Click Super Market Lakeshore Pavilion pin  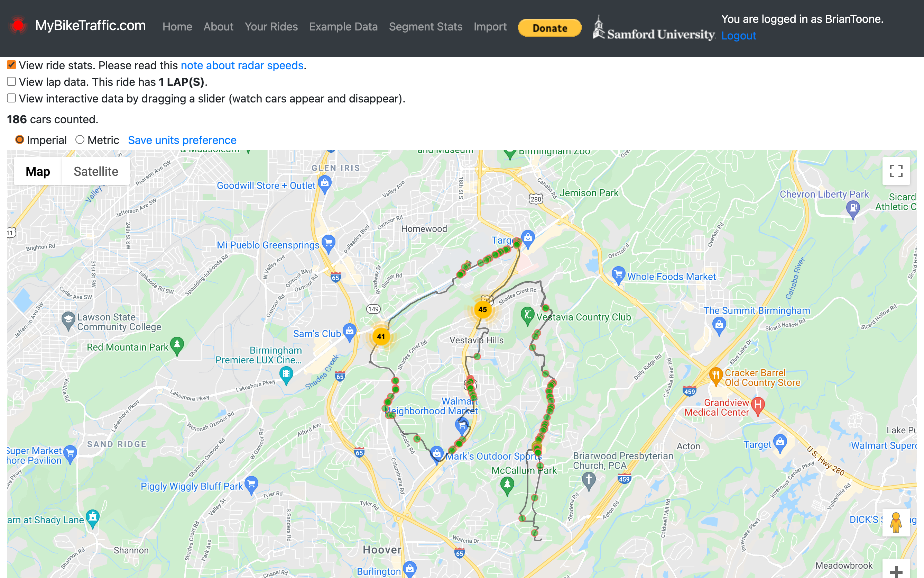(x=70, y=454)
